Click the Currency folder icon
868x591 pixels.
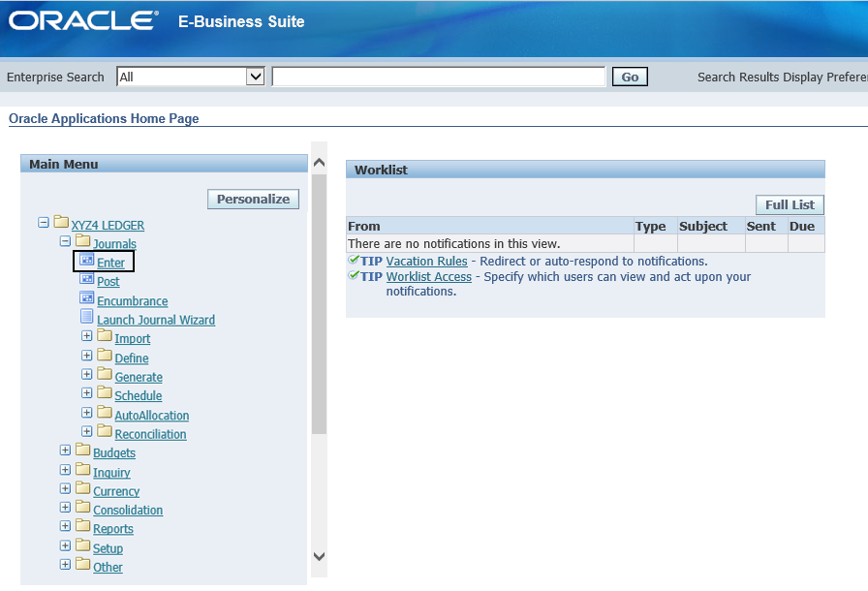pyautogui.click(x=83, y=487)
